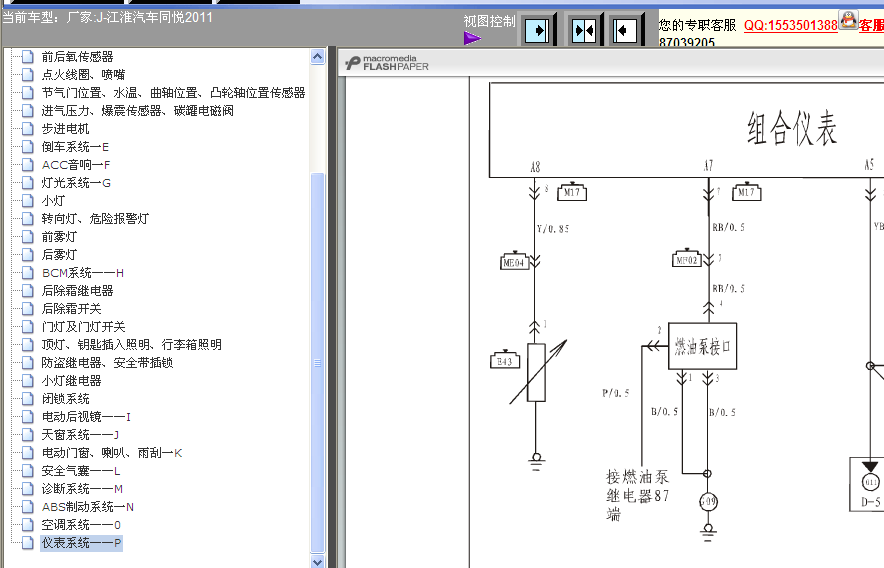884x568 pixels.
Task: Click the collapse-left view control icon
Action: pos(626,31)
